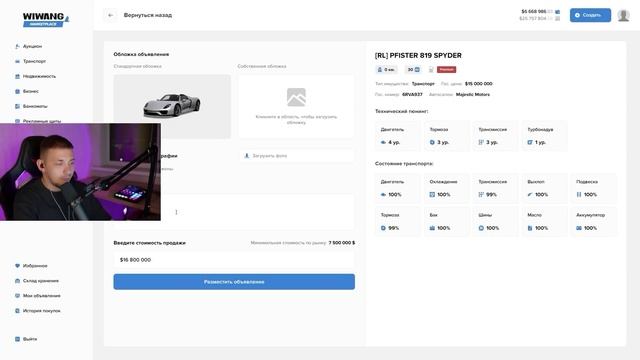Click the Двигатель 100% condition card
640x360 pixels.
coord(397,188)
